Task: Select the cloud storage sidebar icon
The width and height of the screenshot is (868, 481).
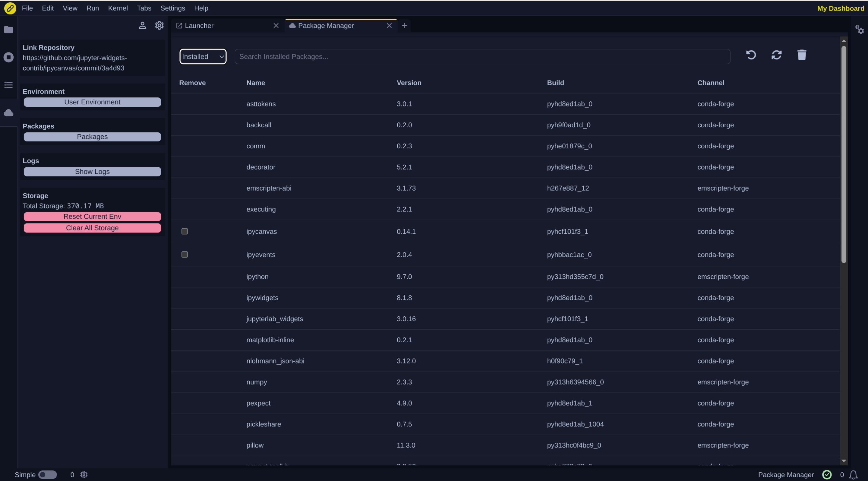Action: [8, 112]
